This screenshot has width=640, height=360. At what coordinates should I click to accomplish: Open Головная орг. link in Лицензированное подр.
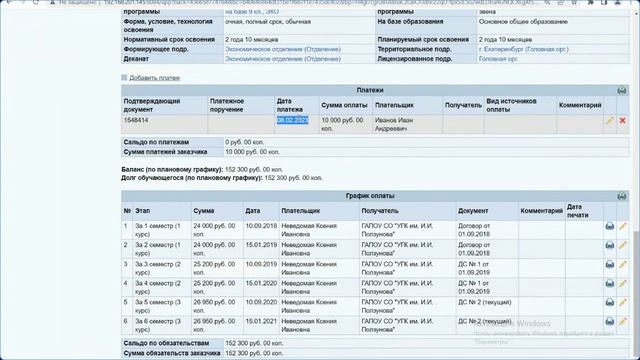(498, 59)
